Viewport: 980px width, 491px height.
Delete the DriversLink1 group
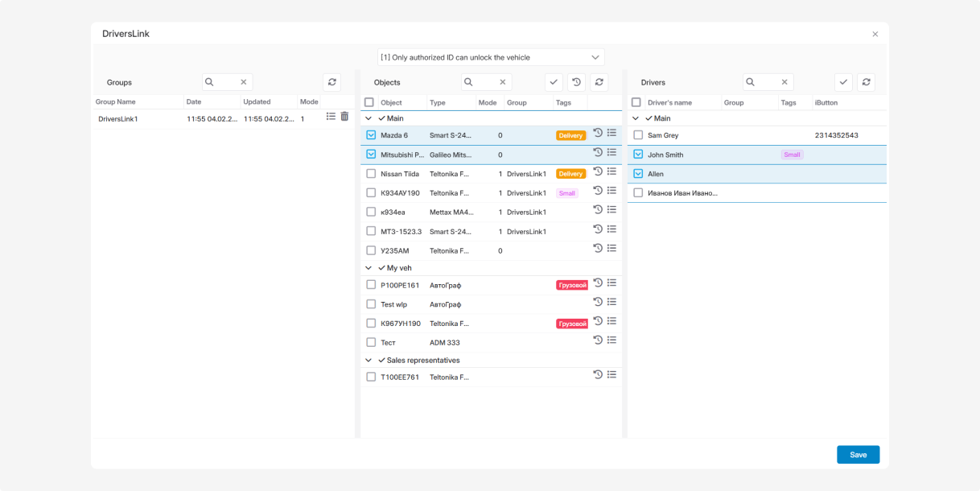pyautogui.click(x=344, y=117)
